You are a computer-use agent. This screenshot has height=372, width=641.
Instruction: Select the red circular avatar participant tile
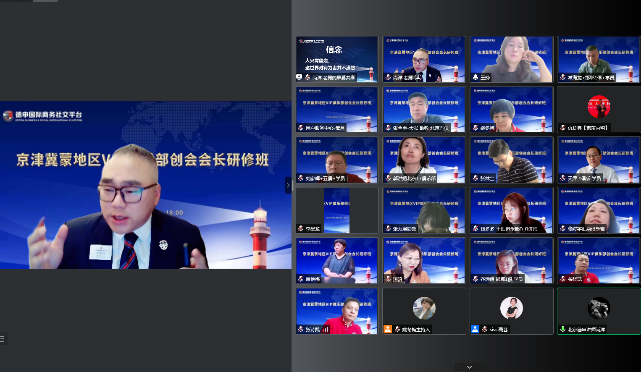[x=599, y=110]
